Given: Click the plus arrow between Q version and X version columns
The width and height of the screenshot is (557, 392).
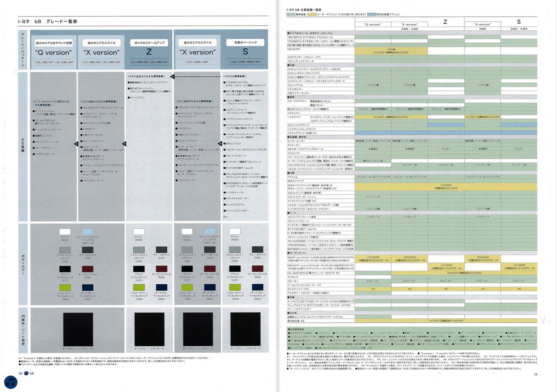Looking at the screenshot, I should pyautogui.click(x=76, y=144).
